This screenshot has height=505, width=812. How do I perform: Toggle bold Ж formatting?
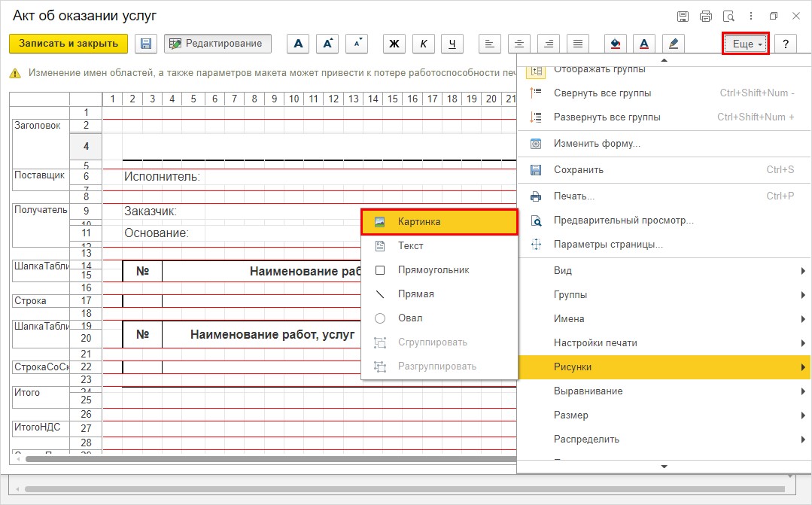click(x=394, y=44)
